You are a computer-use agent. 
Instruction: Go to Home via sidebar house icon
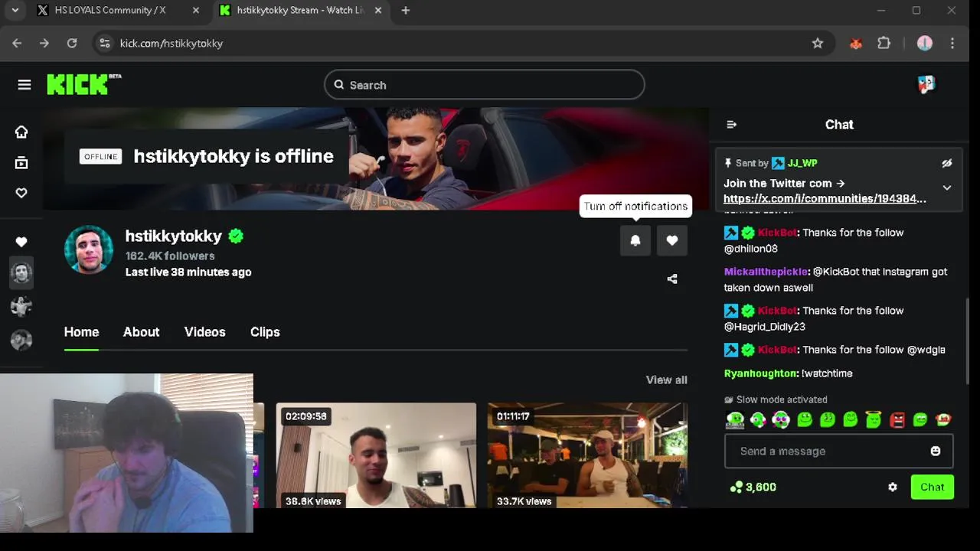pos(21,132)
